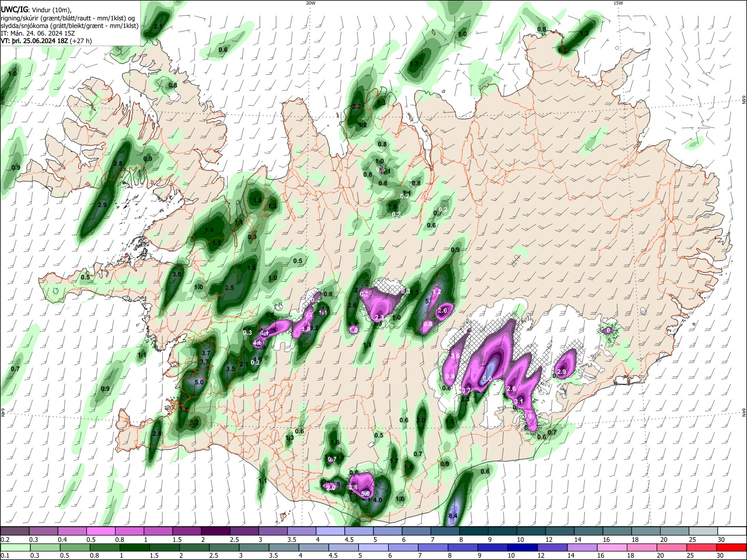Click the "slydda/snjókoma (grátt/bleikt/grænt" description line
This screenshot has height=560, width=747.
point(69,26)
